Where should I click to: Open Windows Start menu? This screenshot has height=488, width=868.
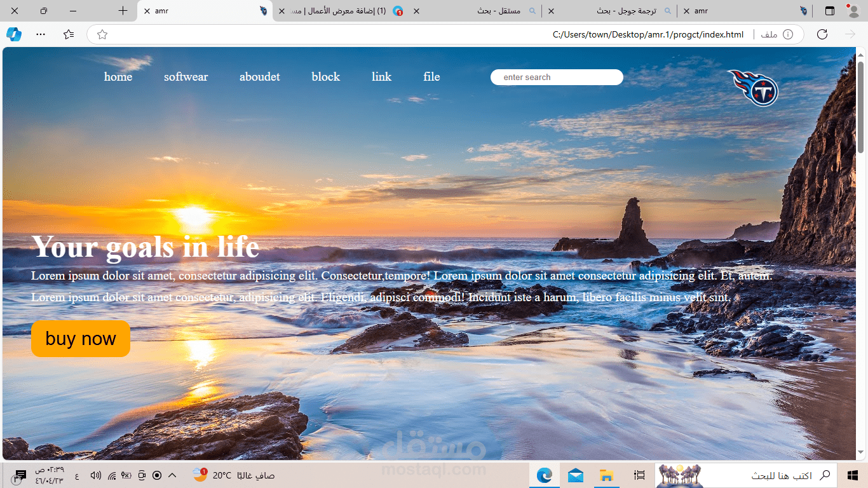click(853, 475)
